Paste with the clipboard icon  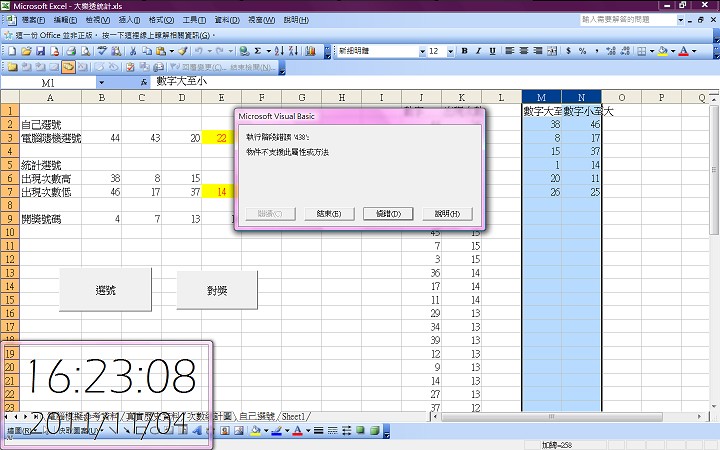[161, 51]
